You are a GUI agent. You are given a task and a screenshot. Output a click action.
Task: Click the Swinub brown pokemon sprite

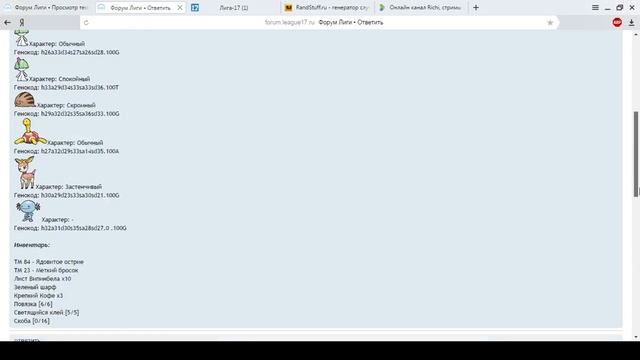click(x=25, y=100)
